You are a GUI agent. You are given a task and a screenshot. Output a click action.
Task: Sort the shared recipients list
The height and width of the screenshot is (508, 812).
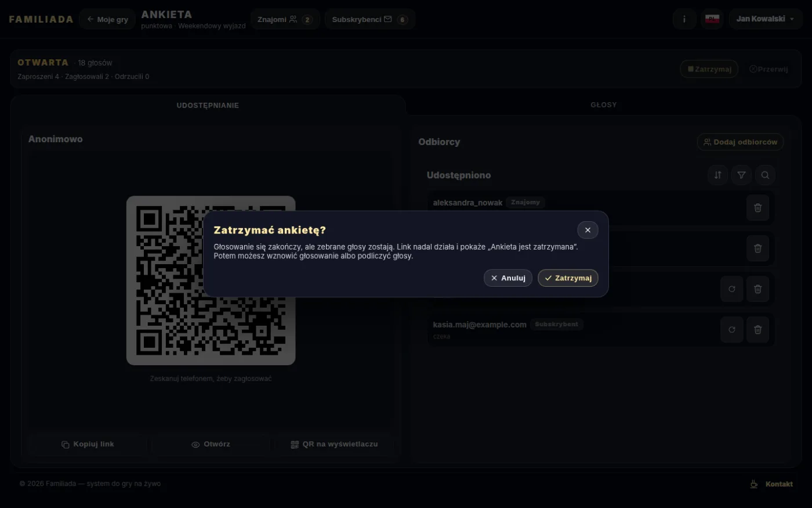pos(718,175)
